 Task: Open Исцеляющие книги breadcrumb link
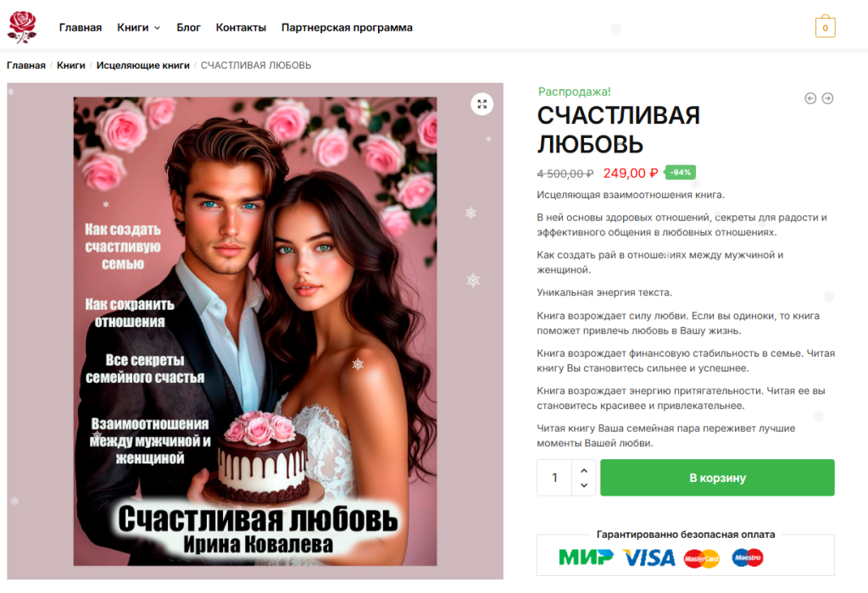(142, 65)
